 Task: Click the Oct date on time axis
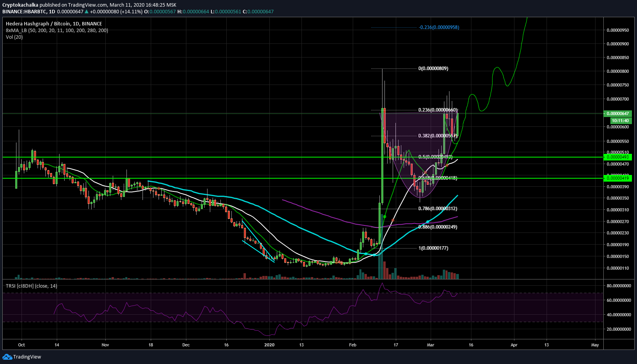(22, 345)
